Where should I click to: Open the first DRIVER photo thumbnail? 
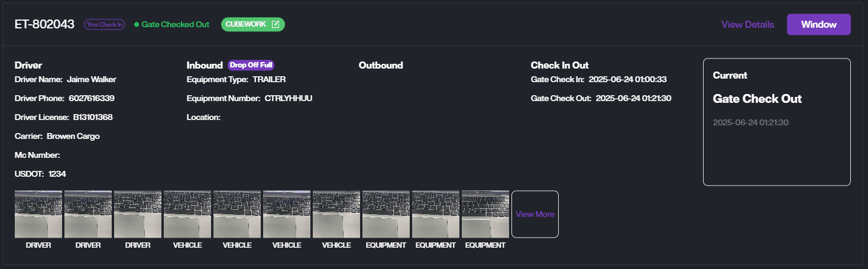(38, 214)
